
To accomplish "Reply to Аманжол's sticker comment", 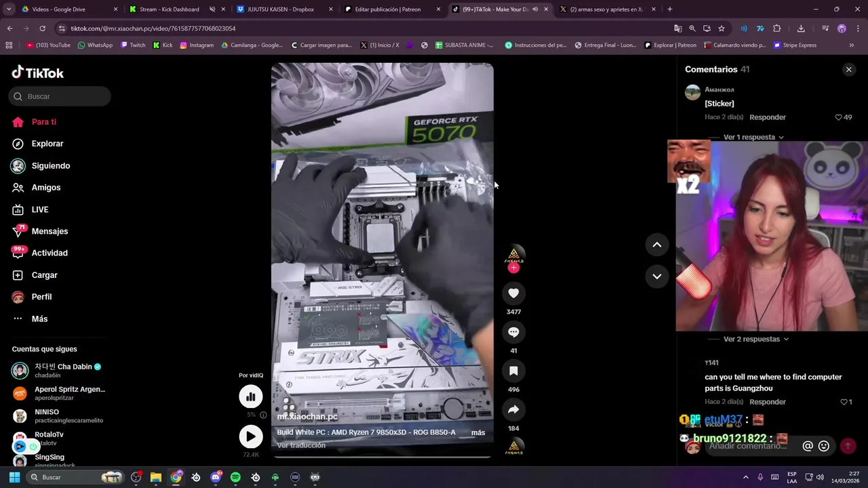I will pyautogui.click(x=768, y=117).
